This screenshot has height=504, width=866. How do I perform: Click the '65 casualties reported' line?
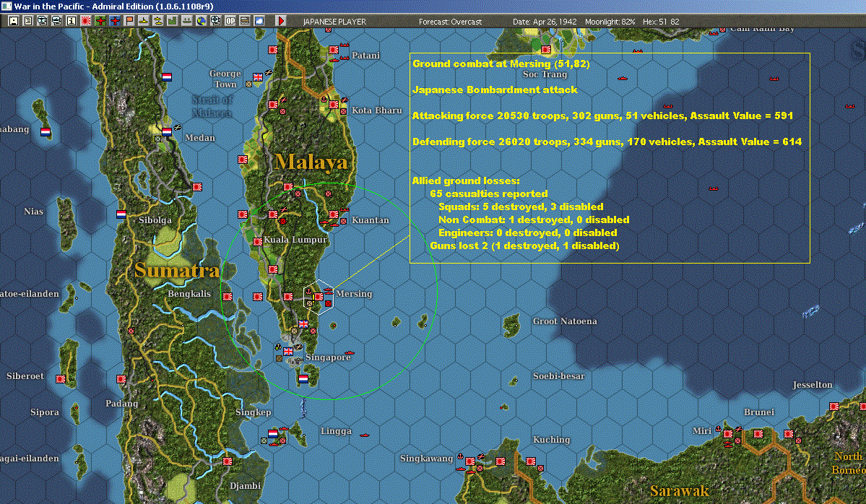pos(489,194)
